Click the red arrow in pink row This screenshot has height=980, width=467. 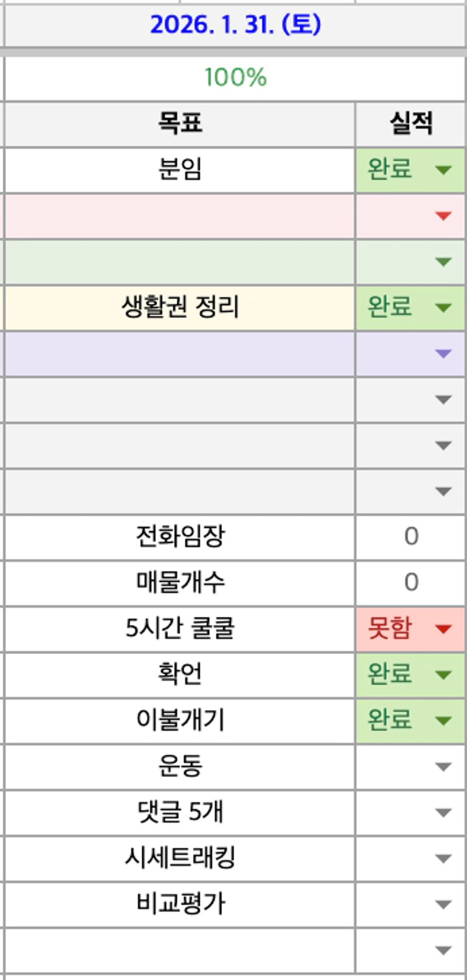tap(443, 216)
